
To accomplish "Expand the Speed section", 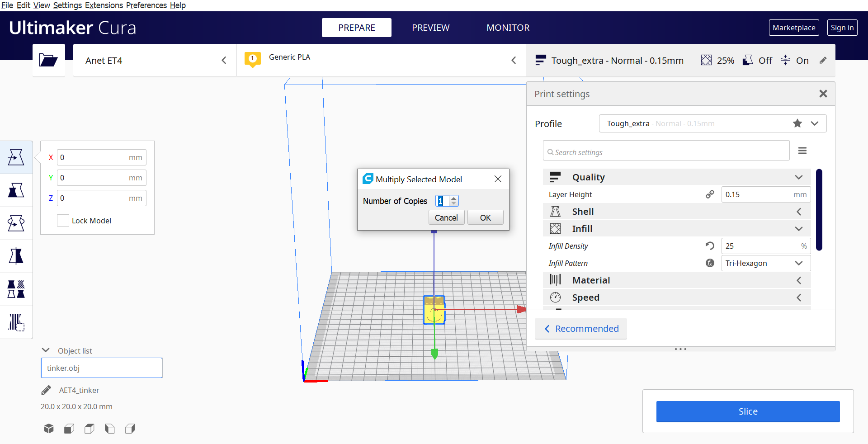I will pyautogui.click(x=677, y=298).
